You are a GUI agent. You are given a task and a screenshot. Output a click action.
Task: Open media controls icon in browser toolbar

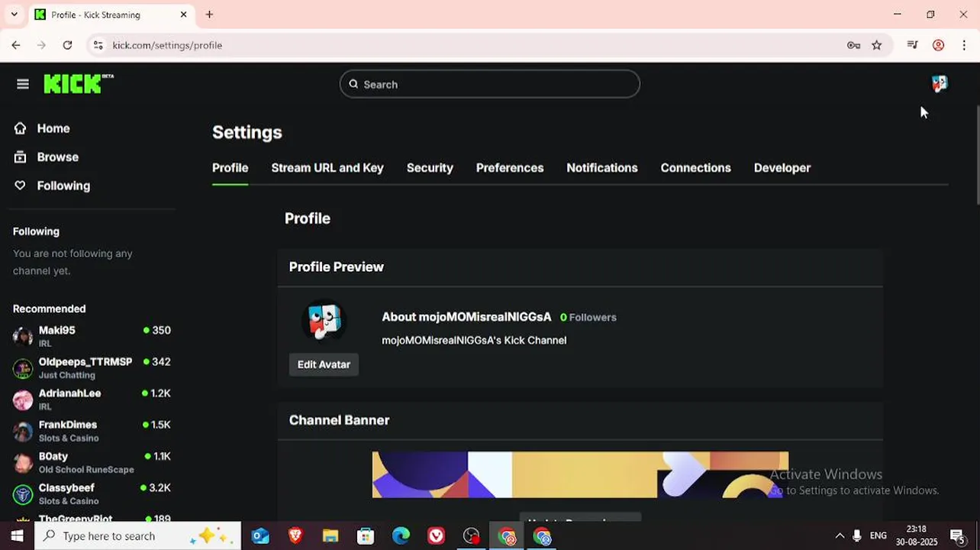(912, 45)
